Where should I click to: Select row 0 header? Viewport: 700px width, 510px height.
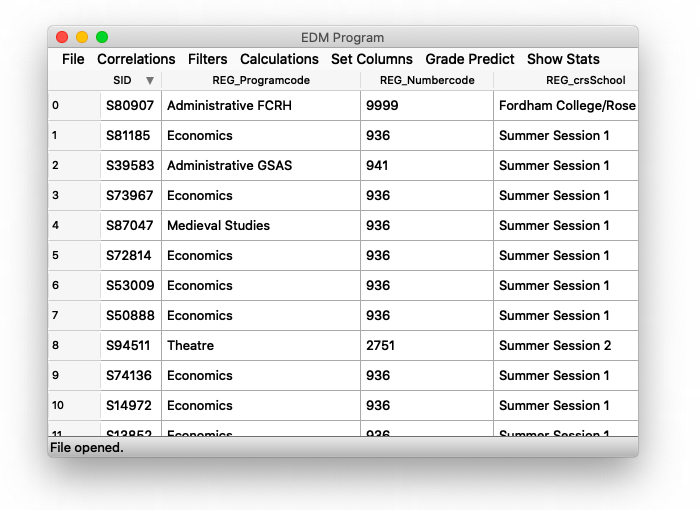[x=74, y=105]
